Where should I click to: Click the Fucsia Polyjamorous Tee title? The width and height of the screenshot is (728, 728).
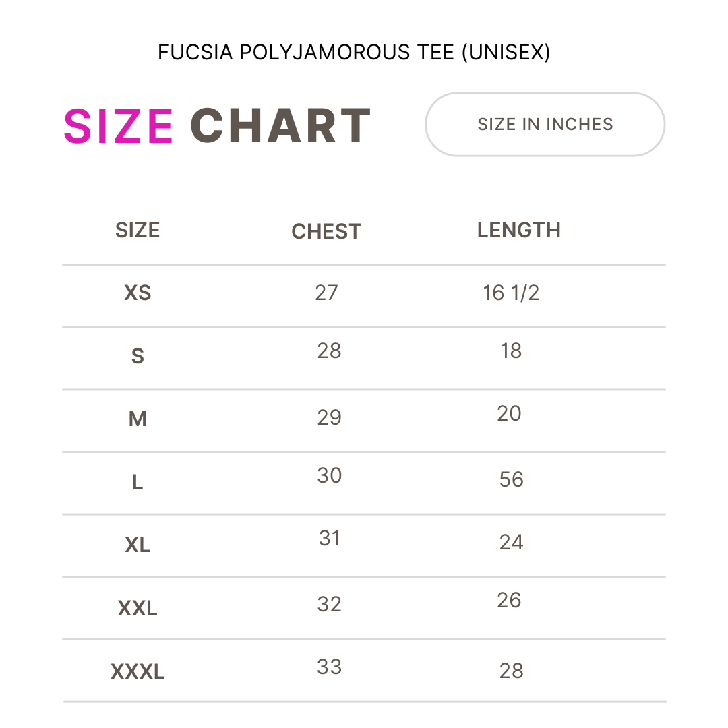click(x=354, y=52)
